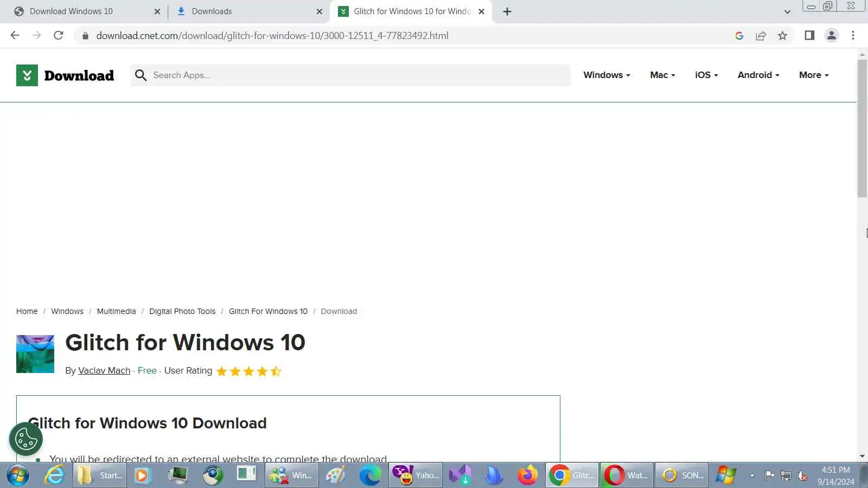
Task: Open the Start... folder taskbar item
Action: [x=100, y=476]
